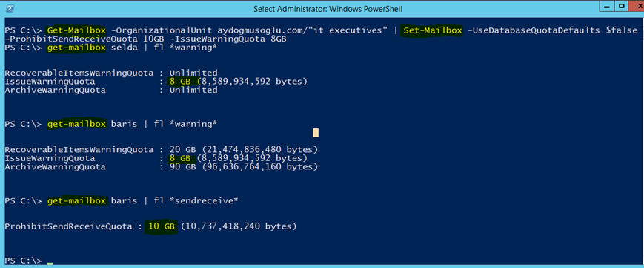Click the highlighted 10 GB ProhibitSendReceiveQuota value
This screenshot has height=268, width=644.
point(161,226)
